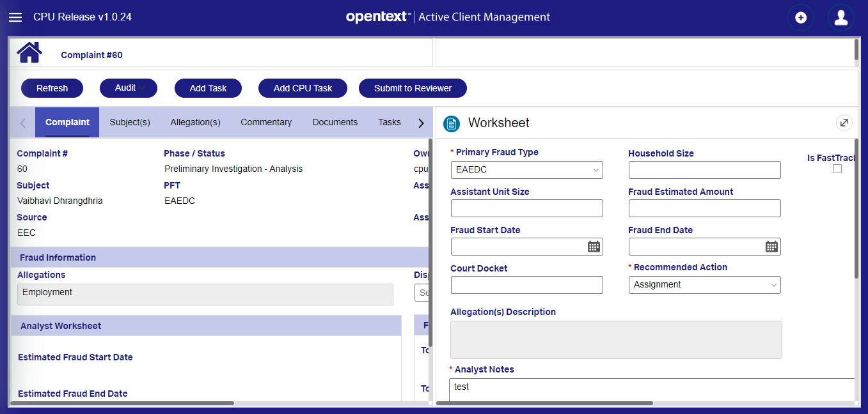
Task: Open the Fraud End Date calendar picker
Action: click(x=771, y=247)
